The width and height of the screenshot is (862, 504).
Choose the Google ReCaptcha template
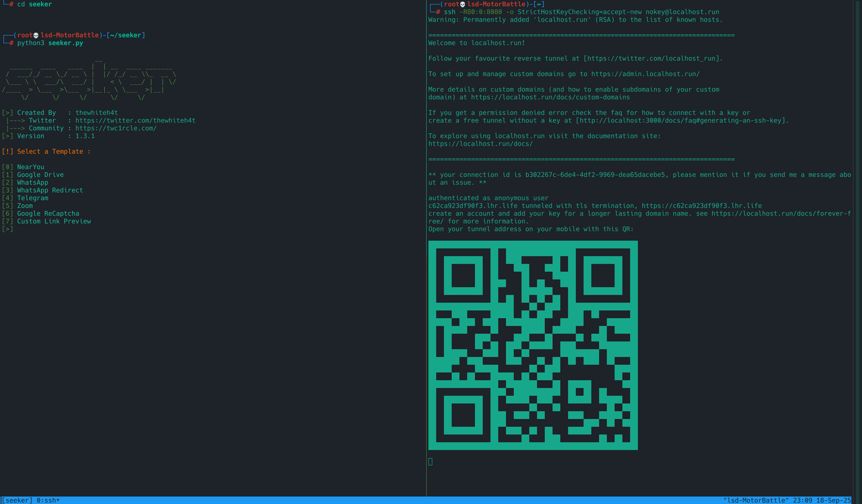(48, 213)
